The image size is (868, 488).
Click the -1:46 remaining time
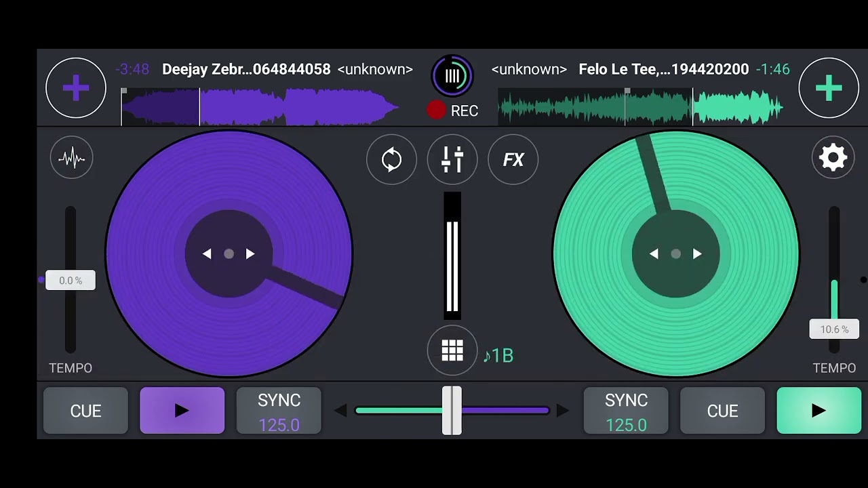(772, 69)
